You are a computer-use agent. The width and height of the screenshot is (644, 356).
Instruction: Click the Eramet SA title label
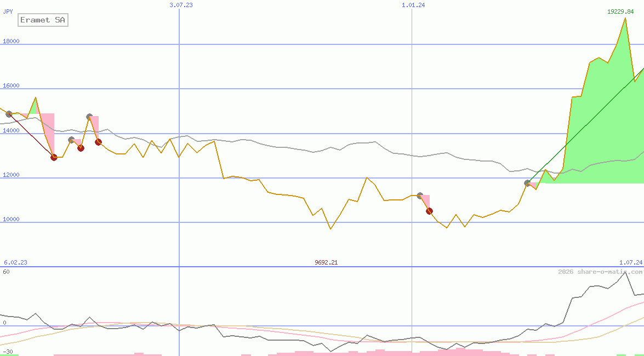[x=43, y=20]
